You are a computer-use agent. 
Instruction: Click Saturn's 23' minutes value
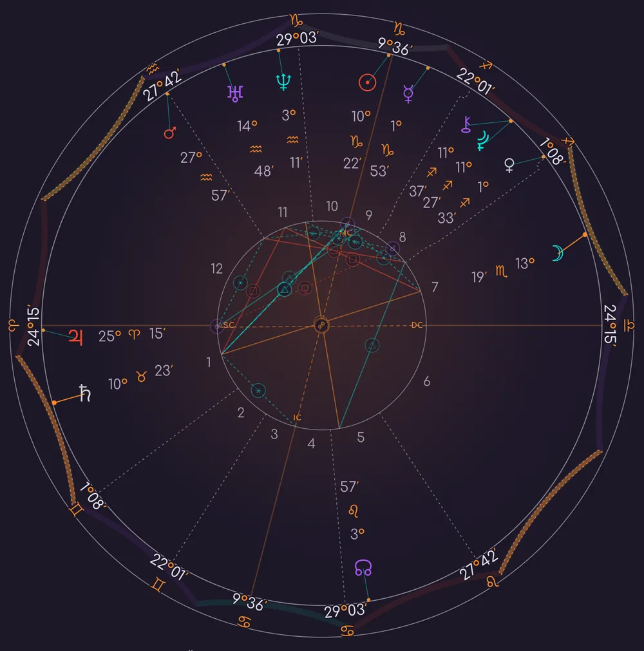(164, 371)
